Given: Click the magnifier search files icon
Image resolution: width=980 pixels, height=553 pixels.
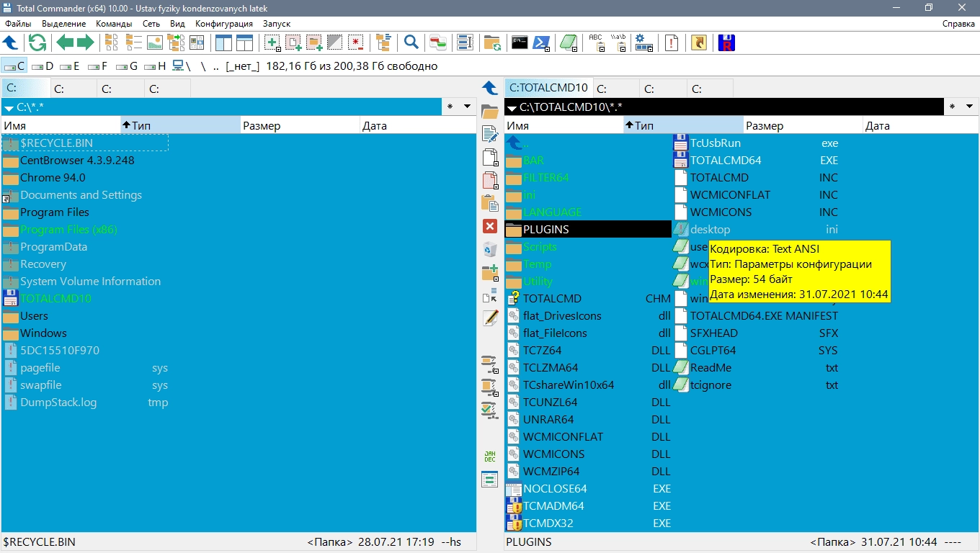Looking at the screenshot, I should tap(411, 42).
